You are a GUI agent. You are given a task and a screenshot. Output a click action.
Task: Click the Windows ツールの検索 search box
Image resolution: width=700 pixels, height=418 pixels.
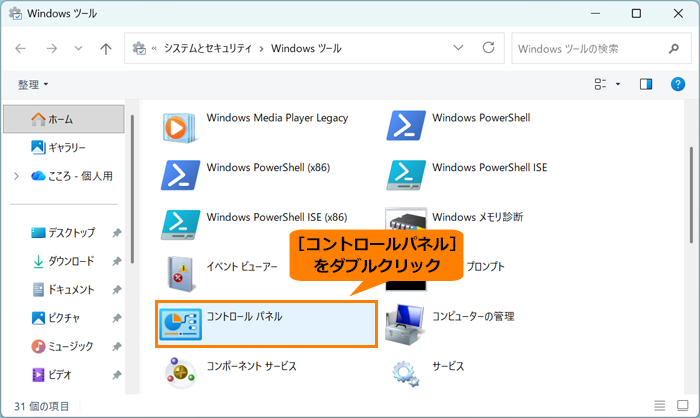point(588,48)
